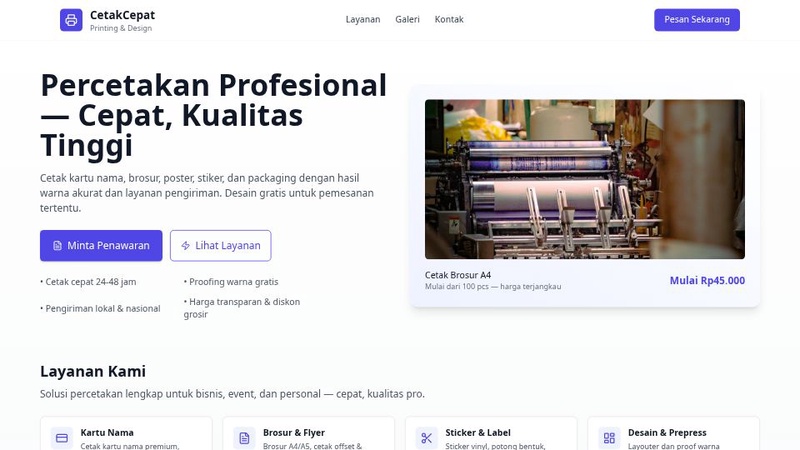Click the Kartu Nama card icon

click(62, 438)
